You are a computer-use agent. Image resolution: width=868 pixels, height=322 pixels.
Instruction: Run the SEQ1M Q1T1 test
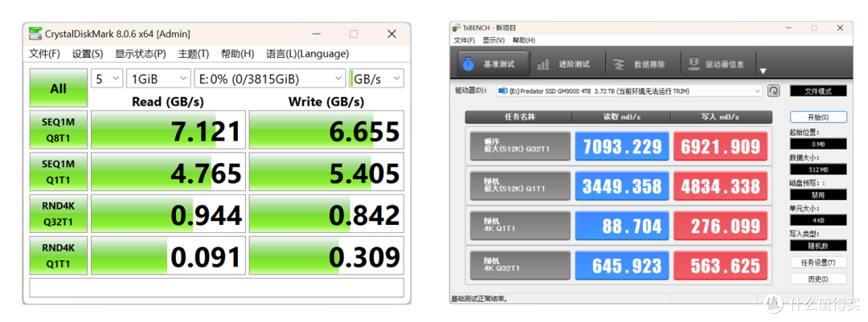point(58,172)
